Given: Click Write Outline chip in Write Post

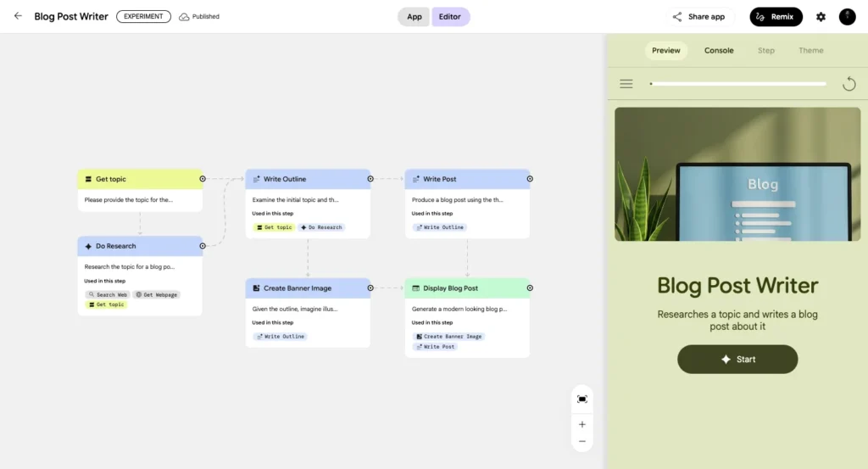Looking at the screenshot, I should tap(440, 227).
